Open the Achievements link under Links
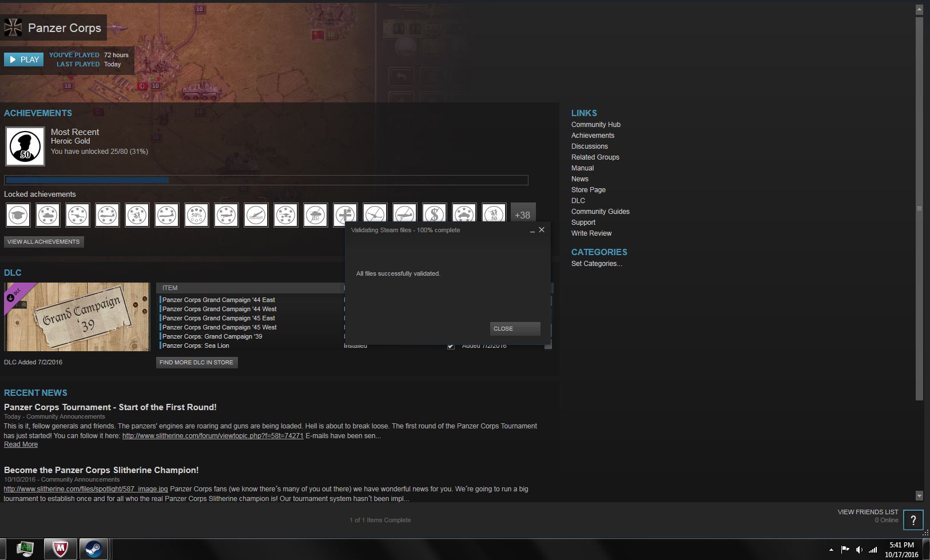930x560 pixels. tap(593, 136)
